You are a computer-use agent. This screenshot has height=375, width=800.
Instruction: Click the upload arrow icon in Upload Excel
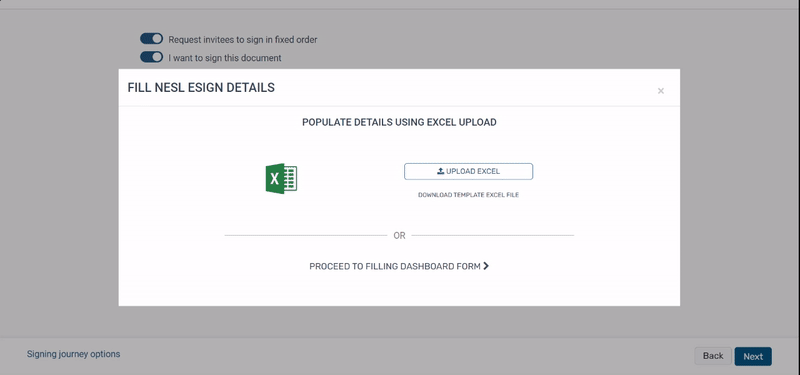[440, 171]
